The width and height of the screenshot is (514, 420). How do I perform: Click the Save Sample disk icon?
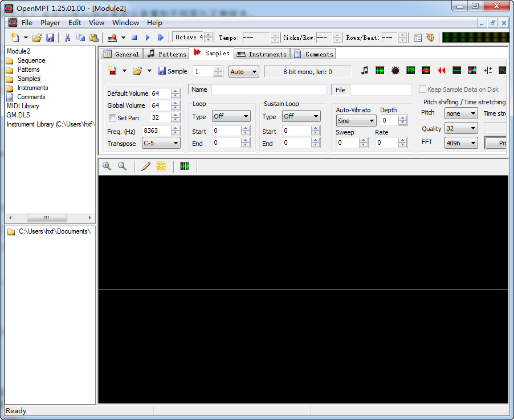[x=162, y=71]
